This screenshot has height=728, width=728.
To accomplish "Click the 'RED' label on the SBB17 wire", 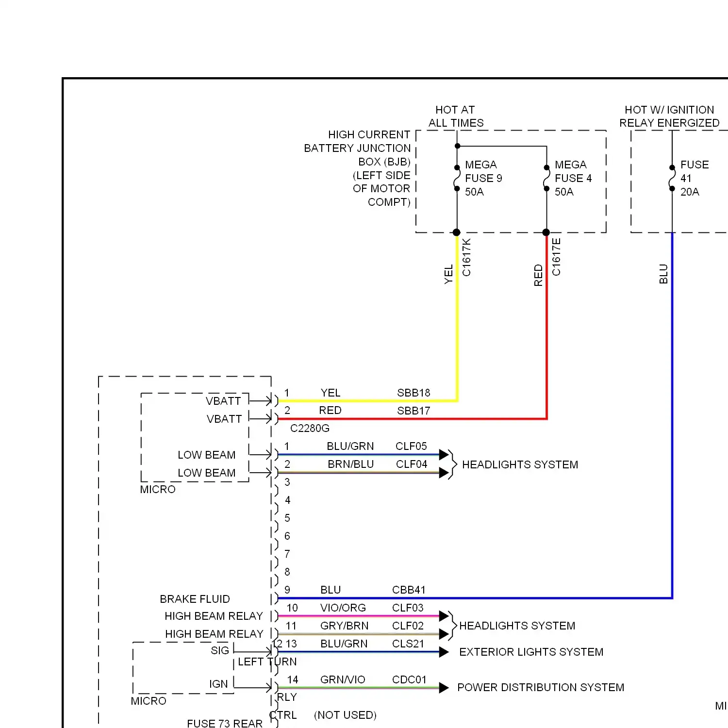I will pyautogui.click(x=330, y=410).
